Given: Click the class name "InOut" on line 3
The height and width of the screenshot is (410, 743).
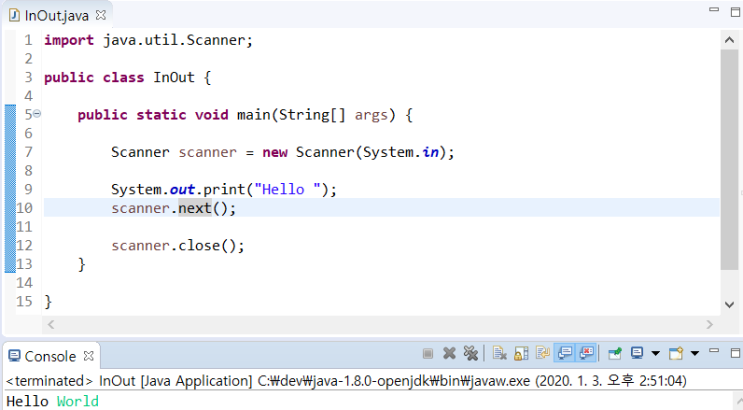Looking at the screenshot, I should click(174, 77).
